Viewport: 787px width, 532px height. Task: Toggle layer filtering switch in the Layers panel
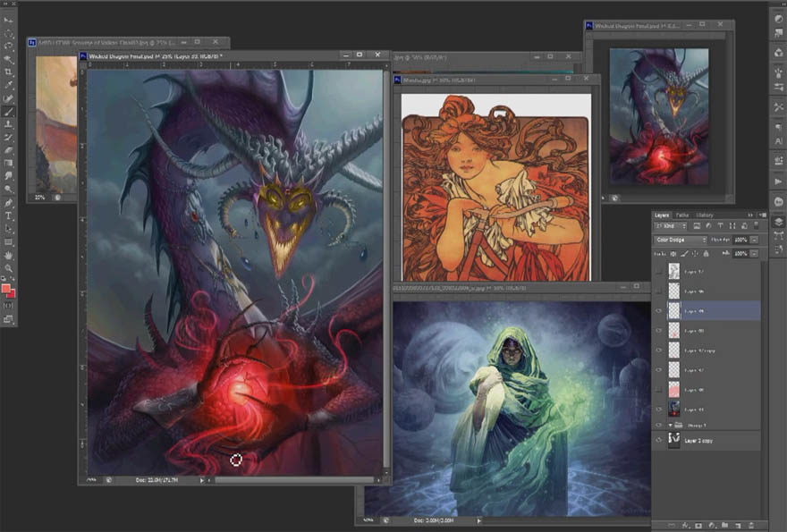[757, 226]
